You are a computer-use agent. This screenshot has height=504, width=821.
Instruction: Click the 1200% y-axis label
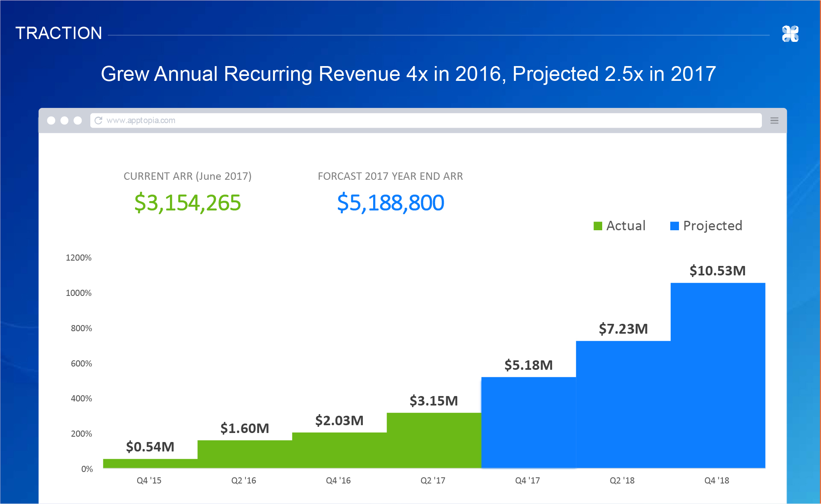[79, 258]
